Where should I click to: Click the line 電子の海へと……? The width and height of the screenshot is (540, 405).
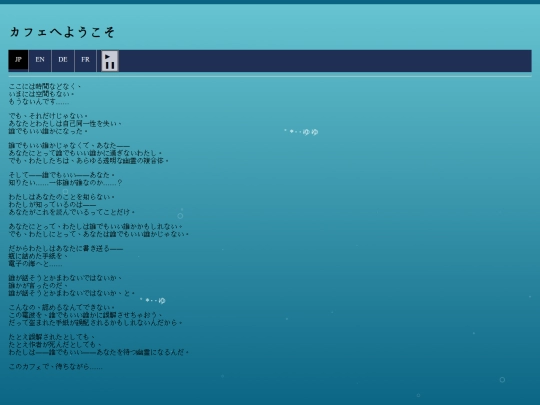click(35, 264)
